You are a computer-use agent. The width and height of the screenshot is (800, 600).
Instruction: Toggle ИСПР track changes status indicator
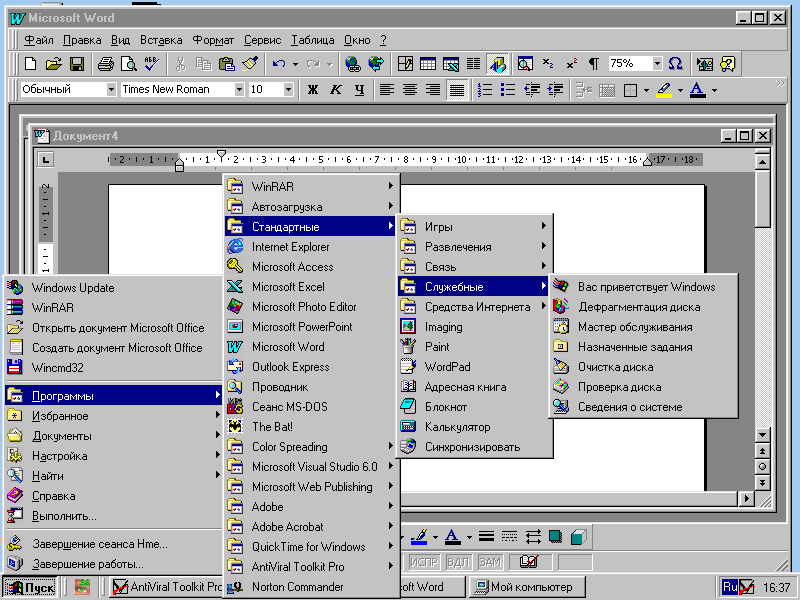point(424,562)
